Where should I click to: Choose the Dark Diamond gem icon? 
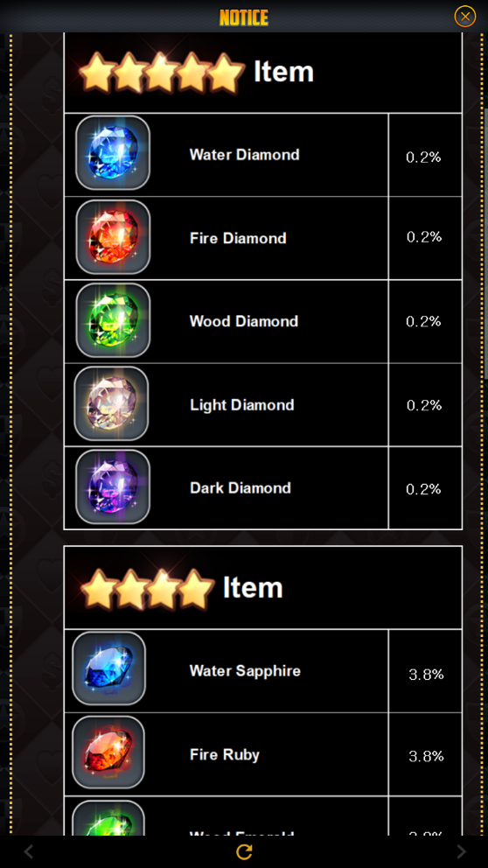(x=113, y=486)
